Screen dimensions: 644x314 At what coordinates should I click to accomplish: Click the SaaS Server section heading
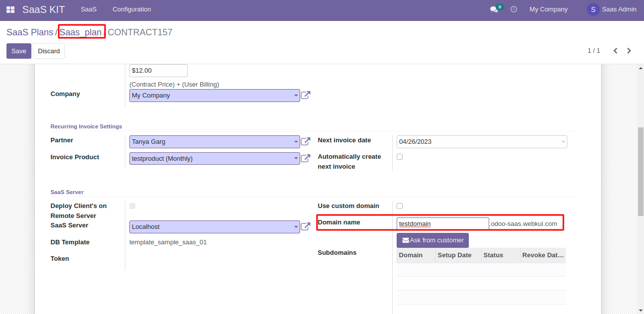point(67,192)
